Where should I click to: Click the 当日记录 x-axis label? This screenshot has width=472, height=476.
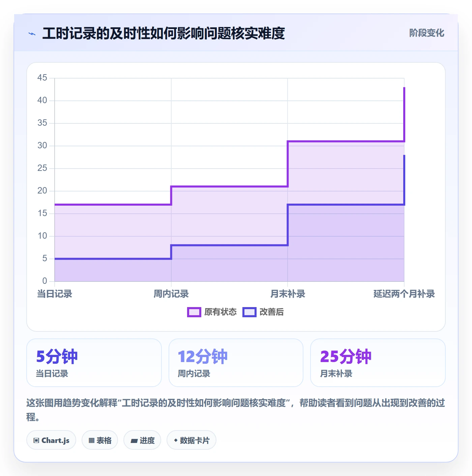coord(55,294)
